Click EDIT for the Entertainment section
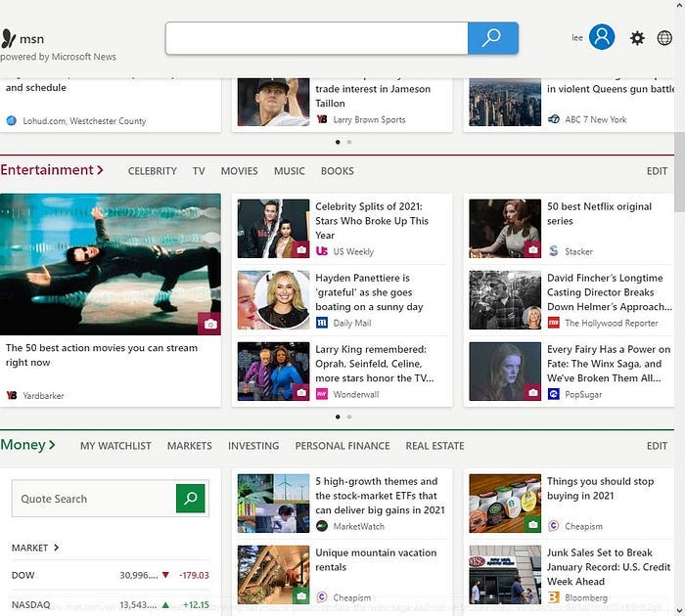Image resolution: width=685 pixels, height=616 pixels. pos(657,171)
